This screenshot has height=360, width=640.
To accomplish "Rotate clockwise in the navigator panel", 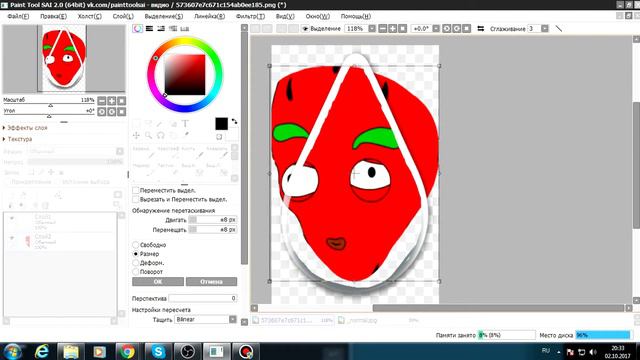I will [x=111, y=111].
